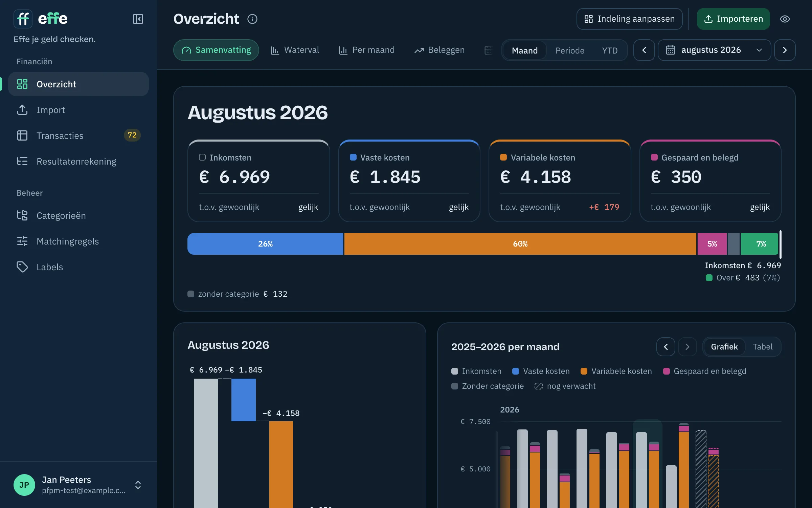This screenshot has height=508, width=812.
Task: Collapse the sidebar panel icon
Action: (138, 19)
